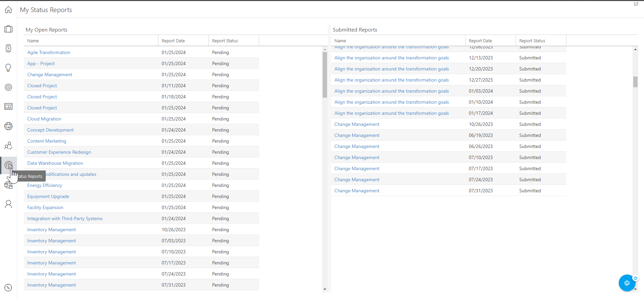Open the globe icon in sidebar

[8, 126]
